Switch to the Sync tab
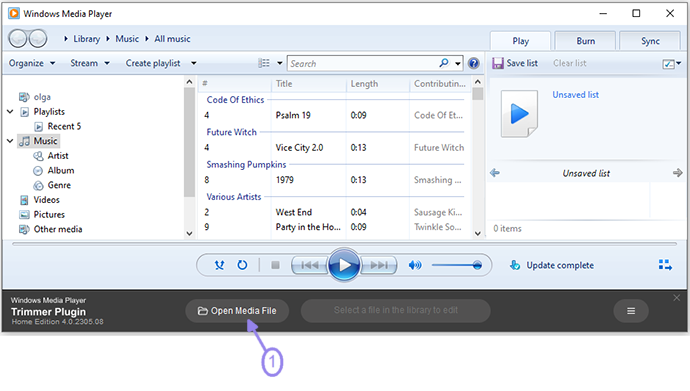 [650, 41]
